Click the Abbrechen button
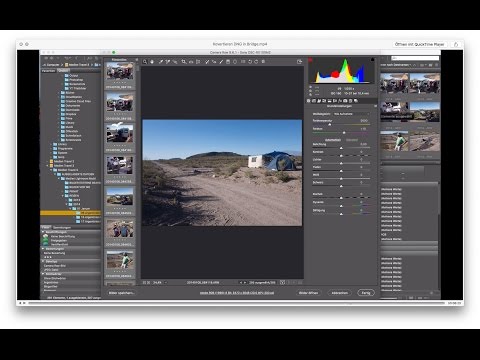Screen dimensions: 480x360 coord(340,293)
